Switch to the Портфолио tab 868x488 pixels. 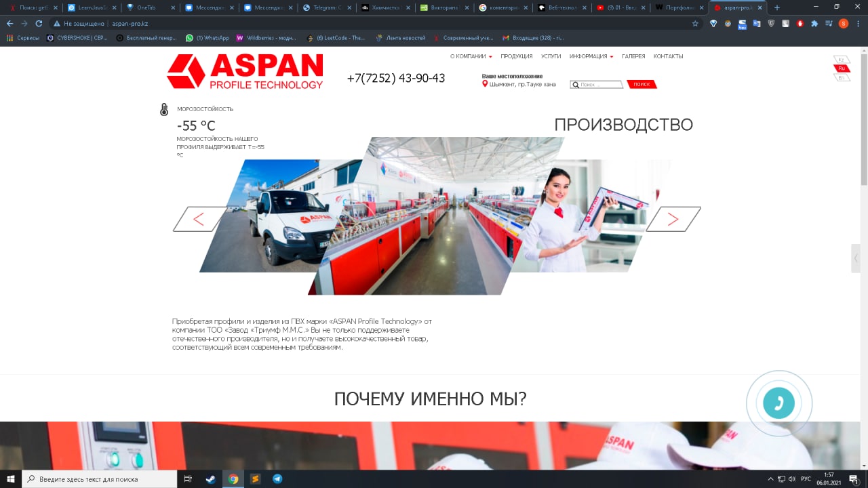(679, 7)
